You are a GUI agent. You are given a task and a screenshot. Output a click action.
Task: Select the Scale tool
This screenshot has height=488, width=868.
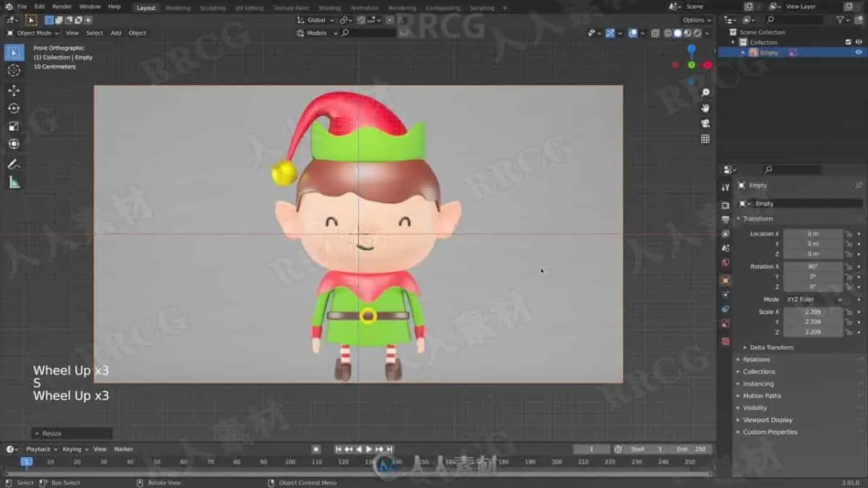[14, 126]
